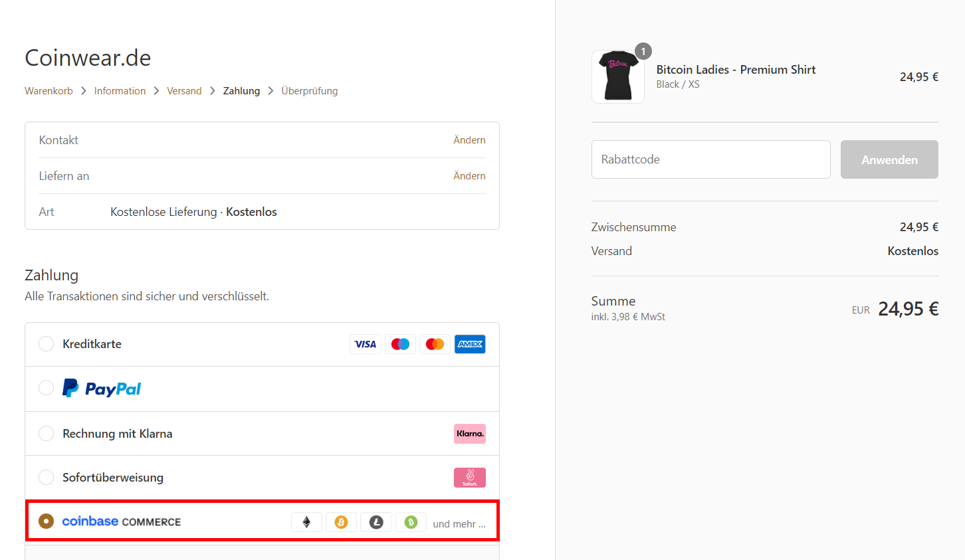Click the Versand 'Kostenlos' value
Image resolution: width=965 pixels, height=560 pixels.
tap(912, 251)
